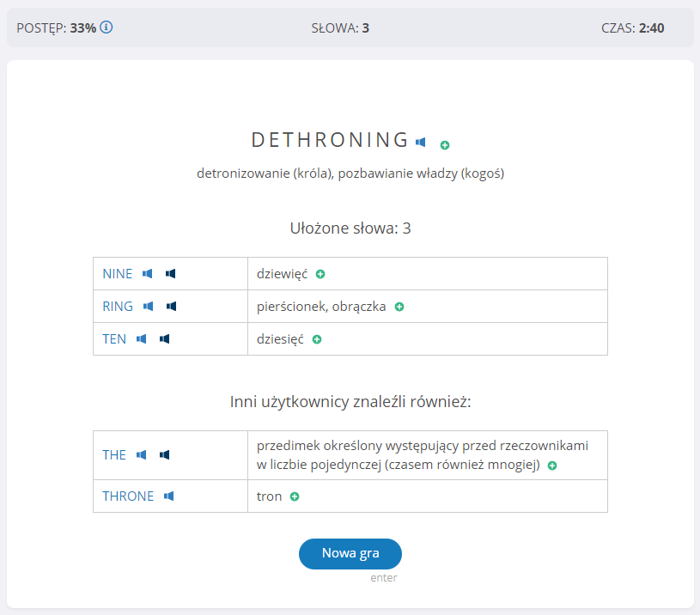Play pronunciation of DETHRONING
The width and height of the screenshot is (700, 615).
[421, 142]
